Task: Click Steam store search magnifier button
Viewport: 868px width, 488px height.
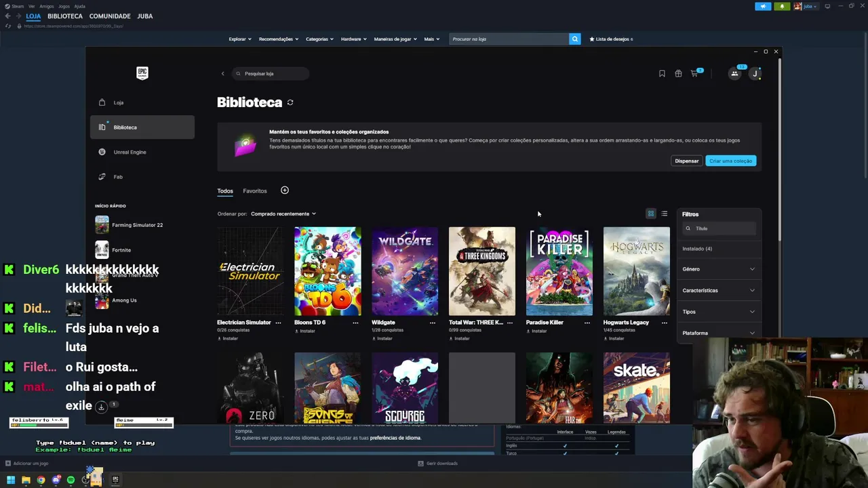Action: 574,39
